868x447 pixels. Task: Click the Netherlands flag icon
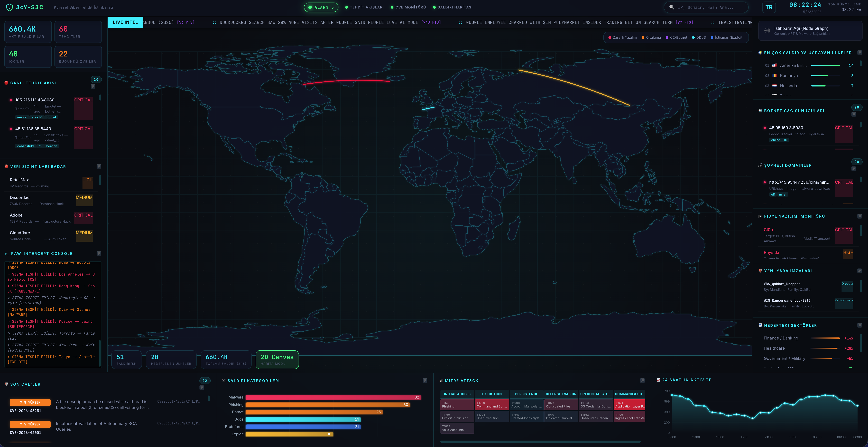click(x=774, y=85)
